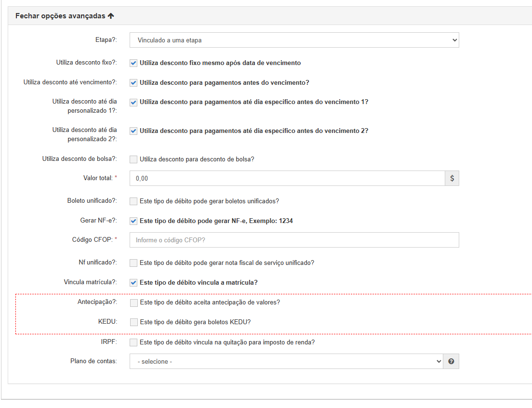Open the Etapa dropdown
Image resolution: width=532 pixels, height=408 pixels.
pos(294,40)
